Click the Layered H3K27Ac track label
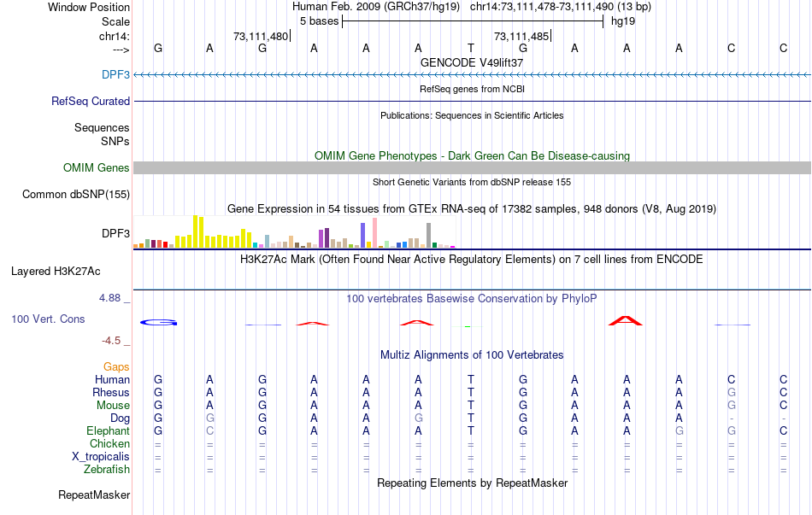 pos(56,272)
